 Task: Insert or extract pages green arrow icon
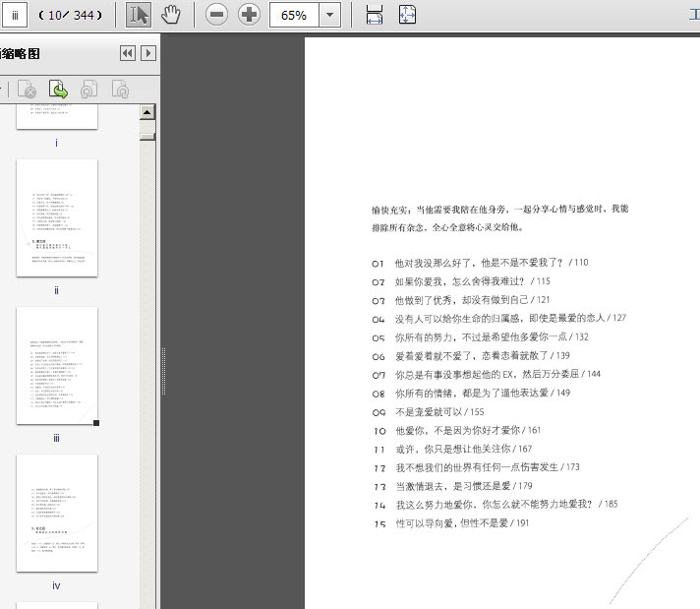(58, 89)
